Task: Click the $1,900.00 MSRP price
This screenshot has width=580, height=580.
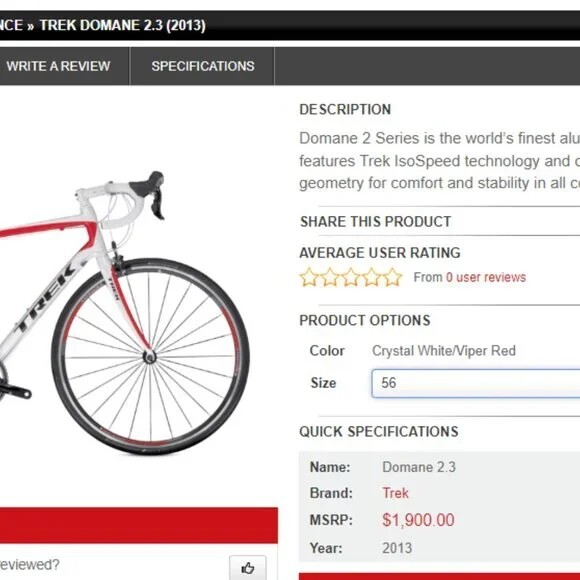Action: pos(418,520)
